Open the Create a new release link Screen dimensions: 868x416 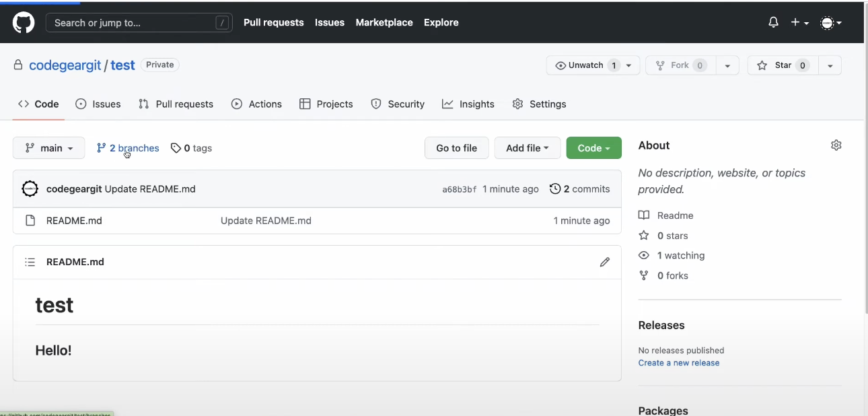(678, 362)
